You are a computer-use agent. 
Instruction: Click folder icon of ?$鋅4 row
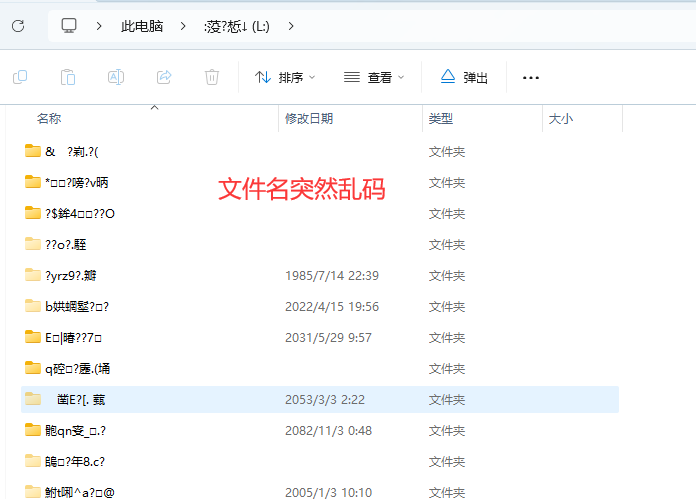pyautogui.click(x=33, y=213)
